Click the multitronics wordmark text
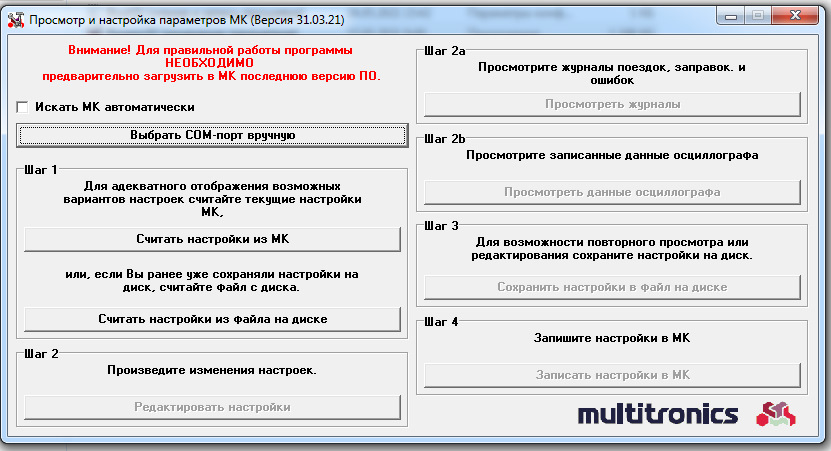The height and width of the screenshot is (451, 831). pyautogui.click(x=658, y=414)
